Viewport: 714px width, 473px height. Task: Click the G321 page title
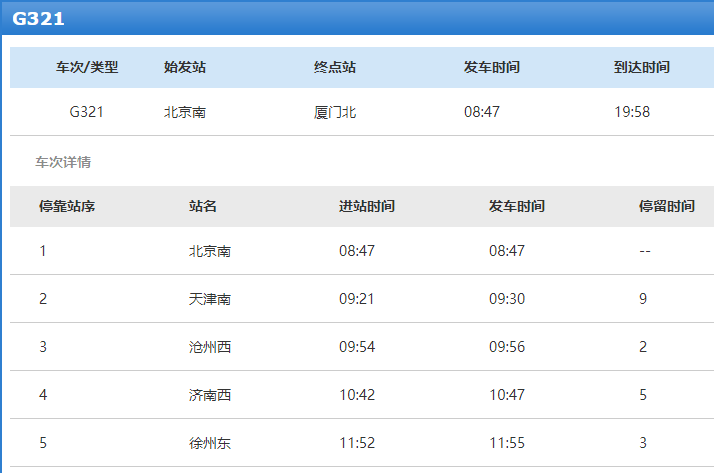point(38,18)
